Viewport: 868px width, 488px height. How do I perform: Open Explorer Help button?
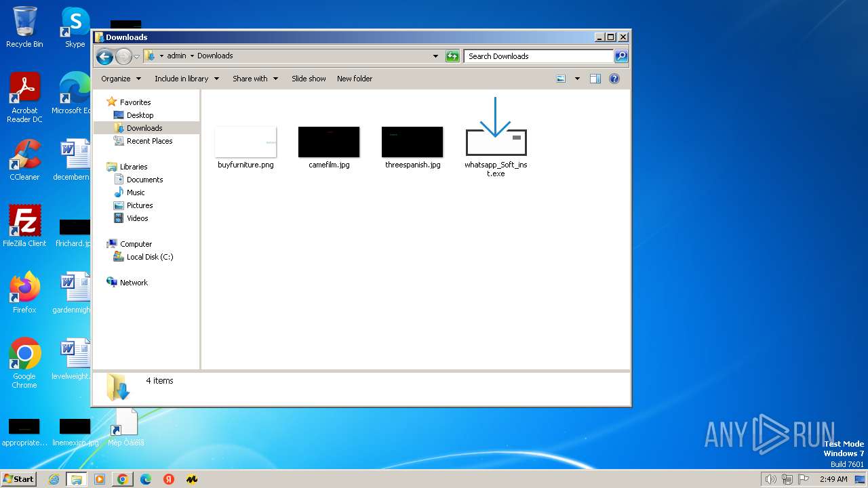tap(614, 79)
